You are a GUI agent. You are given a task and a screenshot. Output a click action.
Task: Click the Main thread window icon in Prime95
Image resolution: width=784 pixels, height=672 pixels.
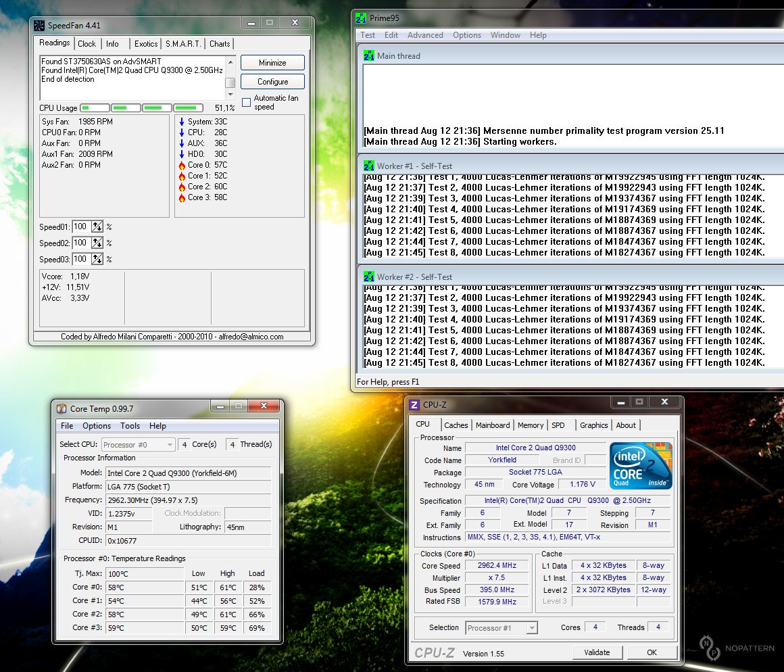(x=369, y=55)
